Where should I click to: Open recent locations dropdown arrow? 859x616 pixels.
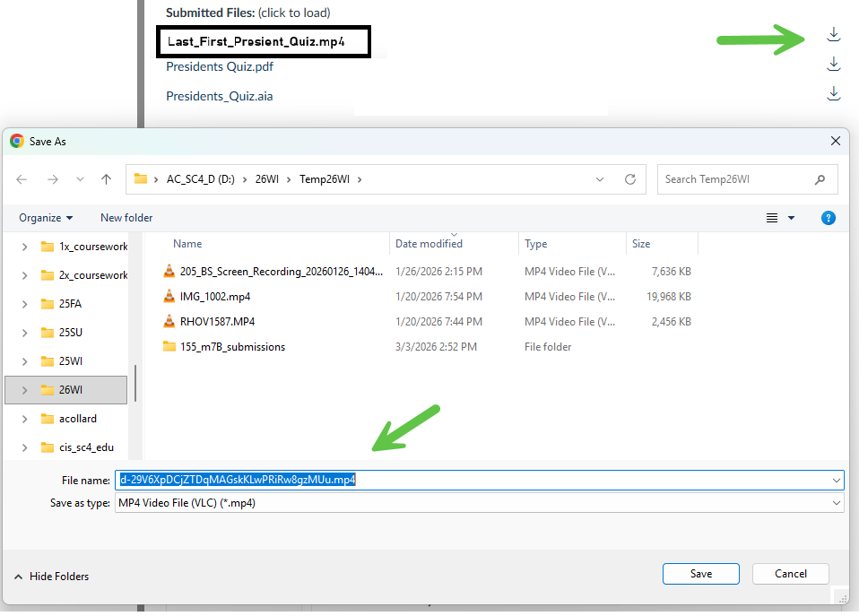80,179
